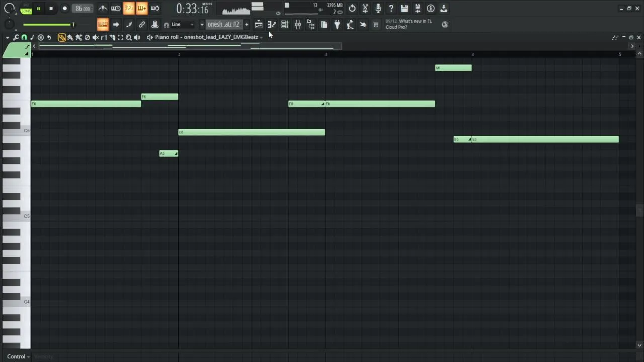Image resolution: width=644 pixels, height=362 pixels.
Task: Click the pattern name onesh..atz #2
Action: [x=223, y=24]
